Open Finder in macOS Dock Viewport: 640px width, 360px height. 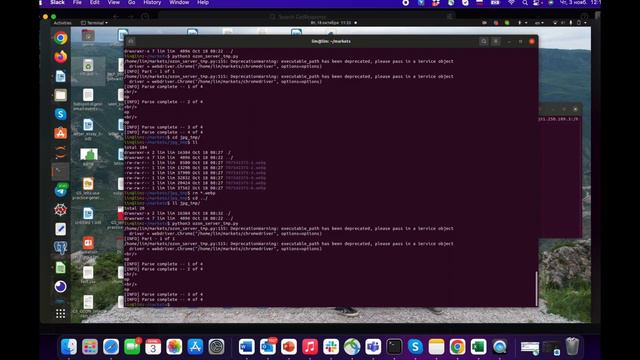coord(69,347)
